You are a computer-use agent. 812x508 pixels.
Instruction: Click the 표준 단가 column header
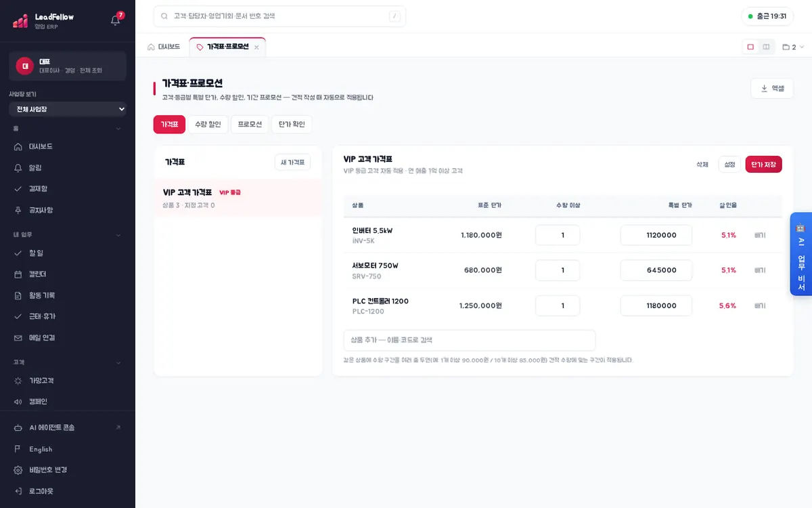489,205
